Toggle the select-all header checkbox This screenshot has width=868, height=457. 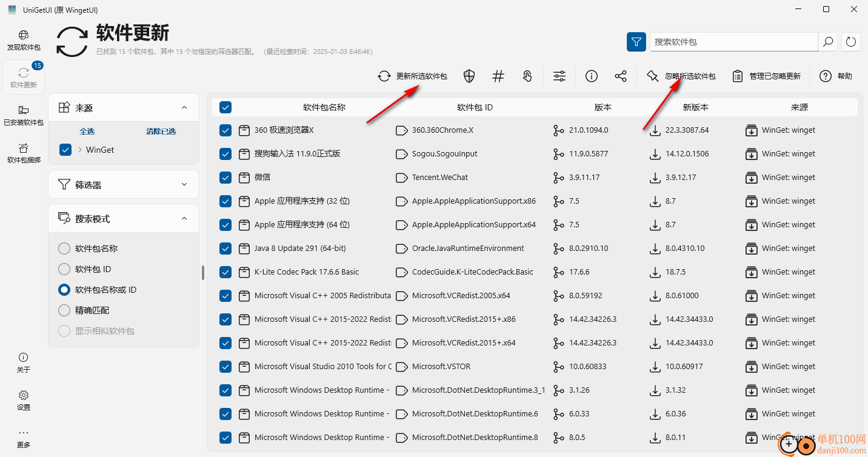pos(225,107)
